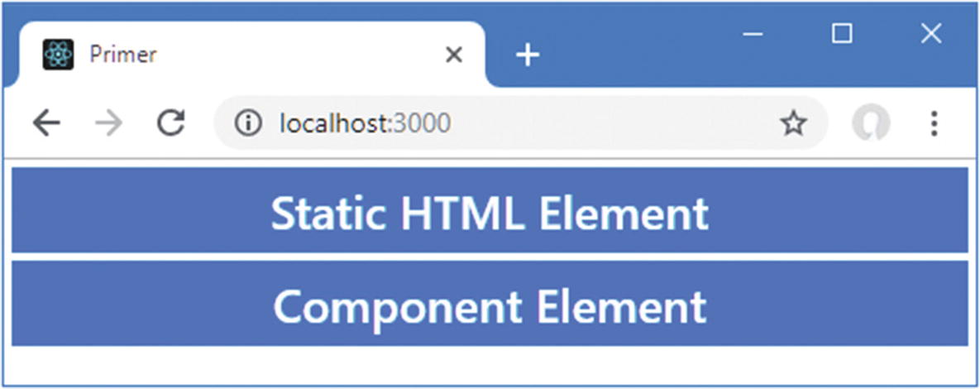Click the Component Element banner

[490, 305]
